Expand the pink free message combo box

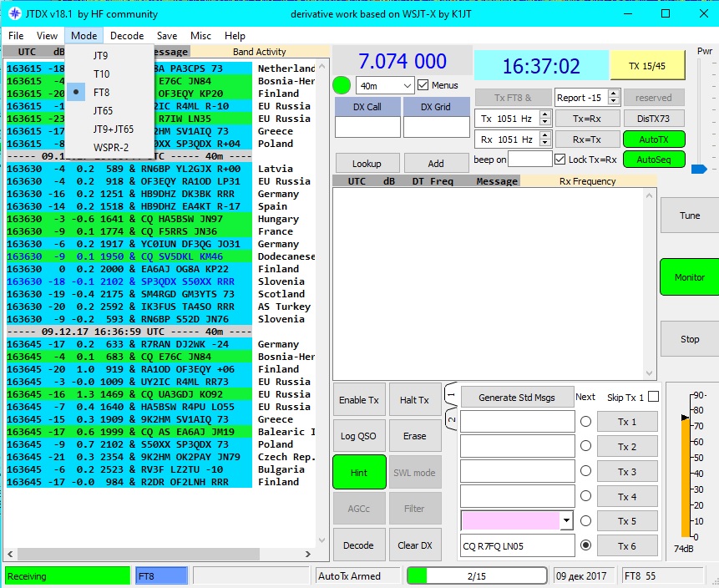coord(568,521)
